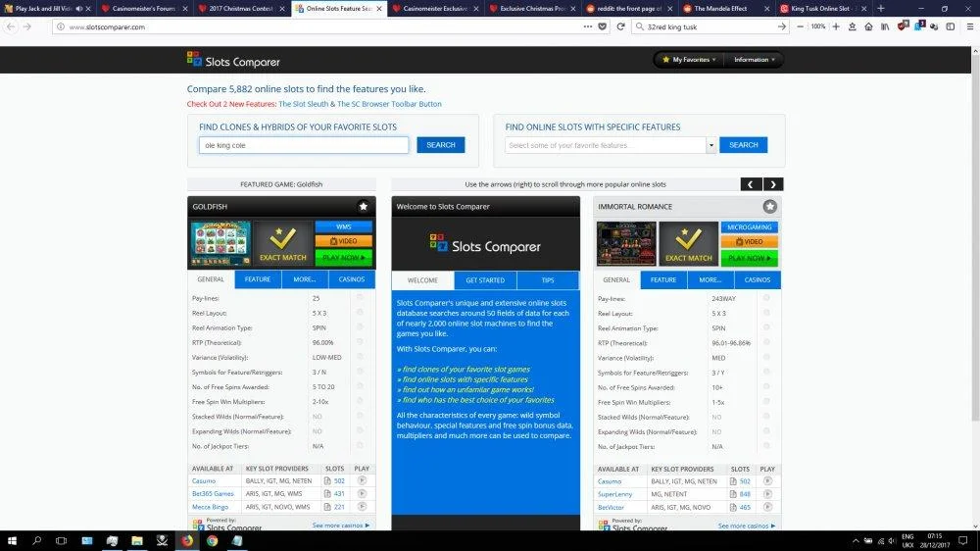Screen dimensions: 980x551
Task: Click play icon for BetVictor row
Action: pos(767,507)
